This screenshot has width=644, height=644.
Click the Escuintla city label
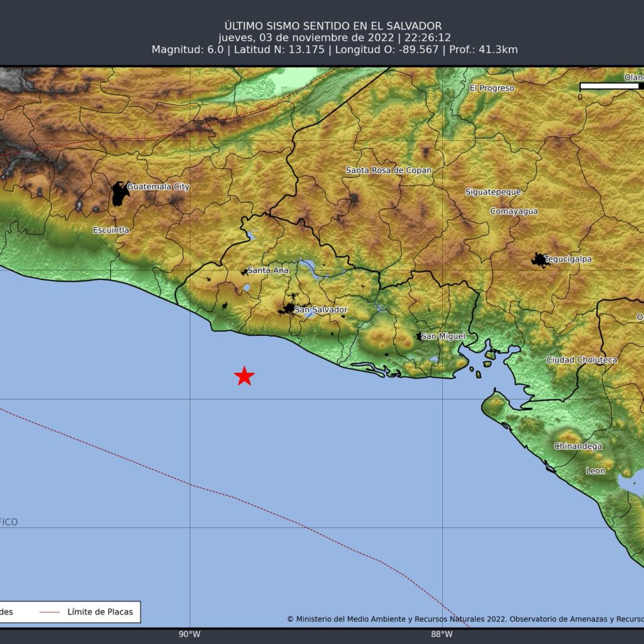tap(111, 230)
